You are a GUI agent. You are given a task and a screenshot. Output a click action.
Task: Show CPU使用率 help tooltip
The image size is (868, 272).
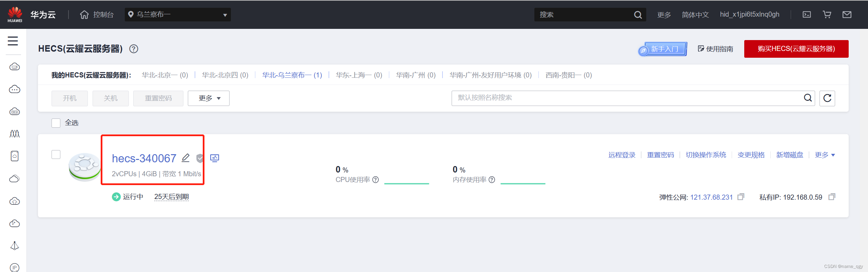pyautogui.click(x=375, y=180)
